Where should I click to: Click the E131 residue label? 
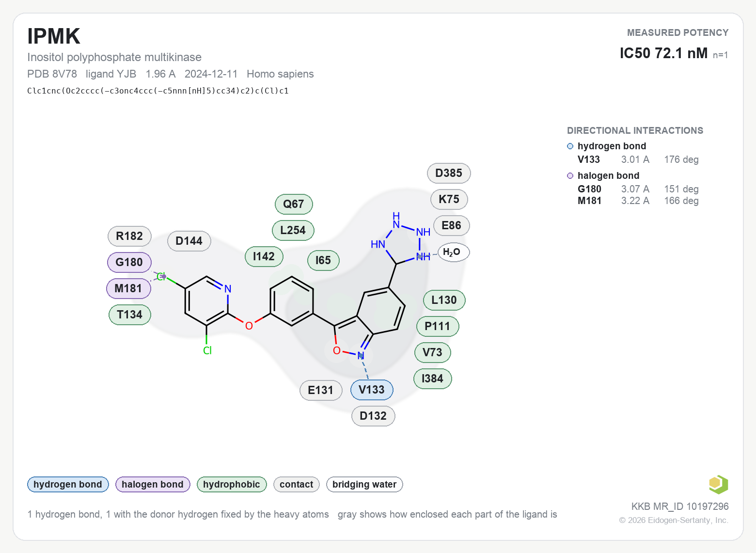point(321,390)
